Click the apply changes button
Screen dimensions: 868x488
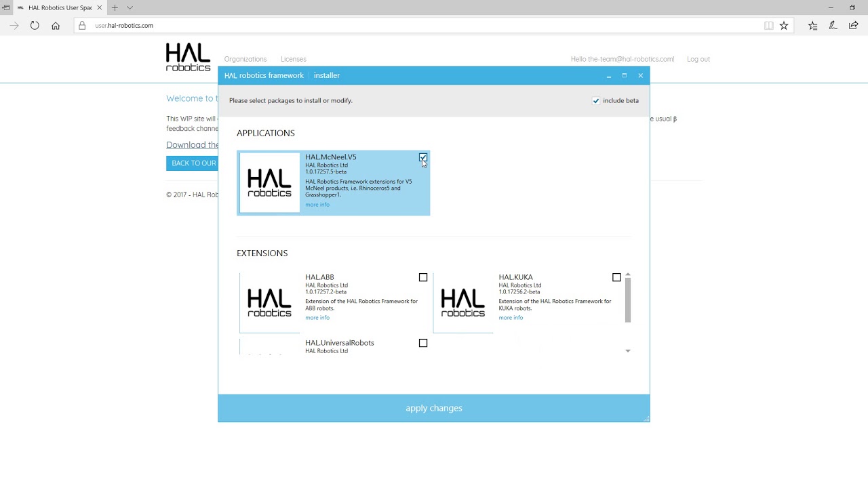pos(434,408)
